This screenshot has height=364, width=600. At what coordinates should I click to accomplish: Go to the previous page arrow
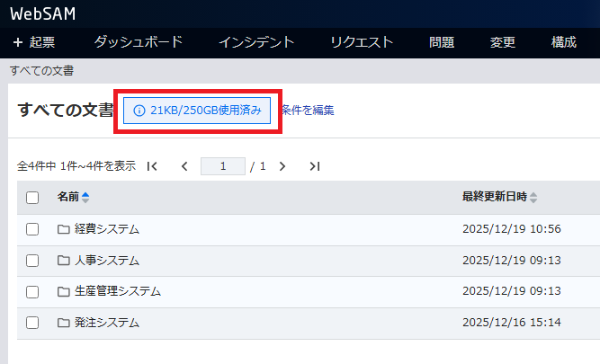click(x=184, y=166)
